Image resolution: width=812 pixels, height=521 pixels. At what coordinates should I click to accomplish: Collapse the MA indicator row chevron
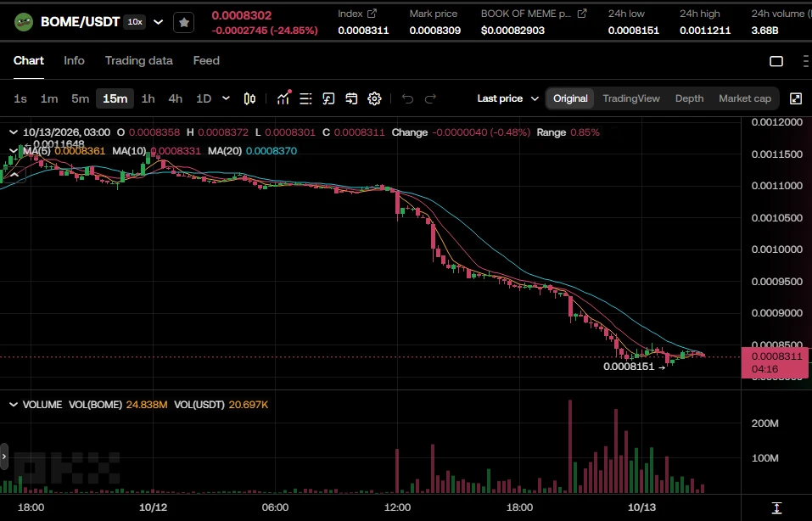click(14, 151)
